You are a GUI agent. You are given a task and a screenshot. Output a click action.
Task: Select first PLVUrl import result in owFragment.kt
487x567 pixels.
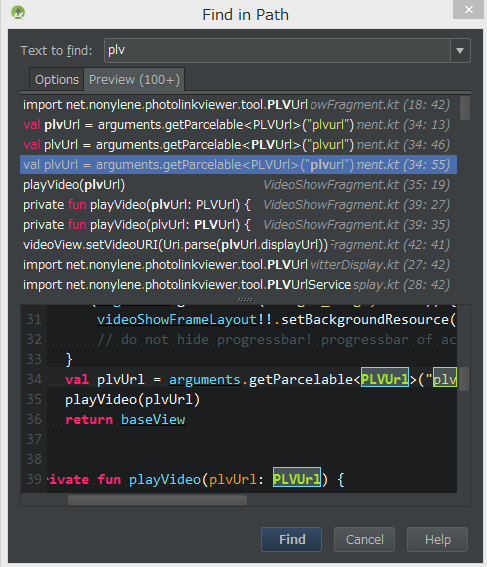(238, 105)
